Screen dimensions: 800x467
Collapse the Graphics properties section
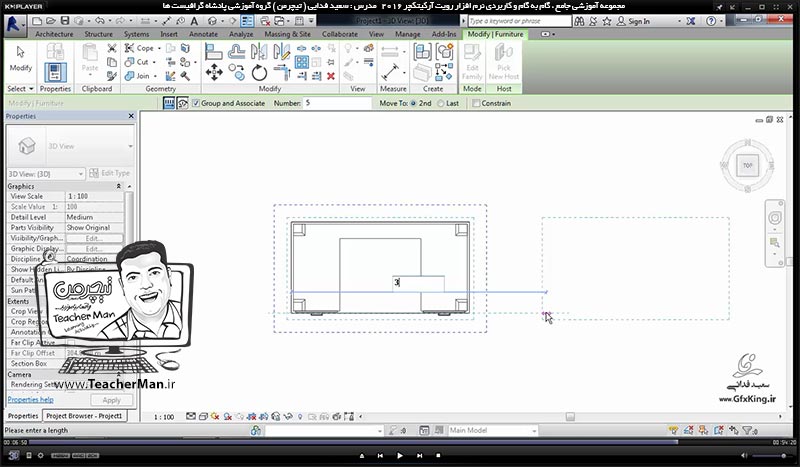(x=119, y=186)
